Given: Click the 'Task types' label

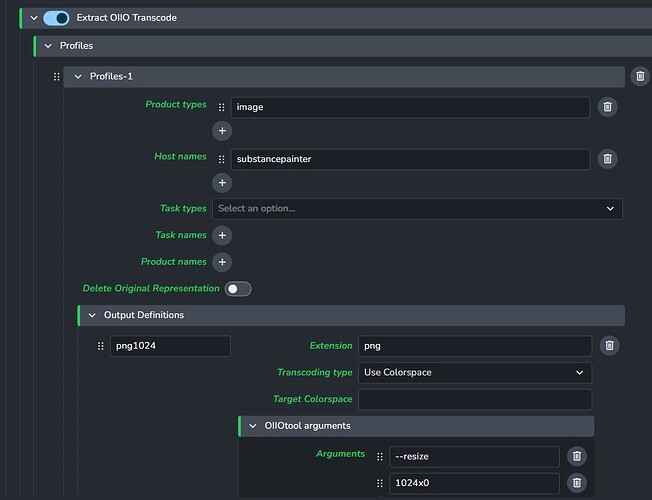Looking at the screenshot, I should point(183,208).
